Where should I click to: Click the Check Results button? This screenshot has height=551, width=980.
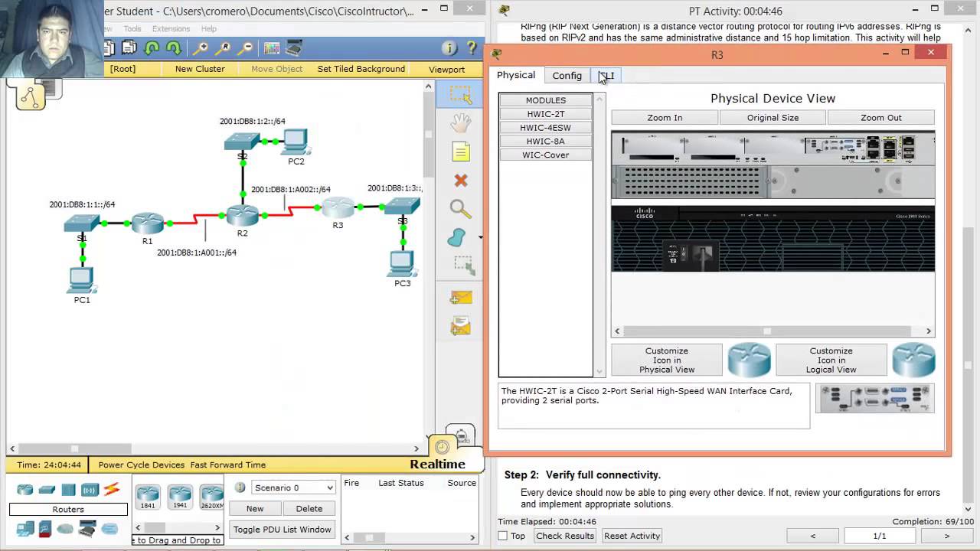tap(565, 536)
